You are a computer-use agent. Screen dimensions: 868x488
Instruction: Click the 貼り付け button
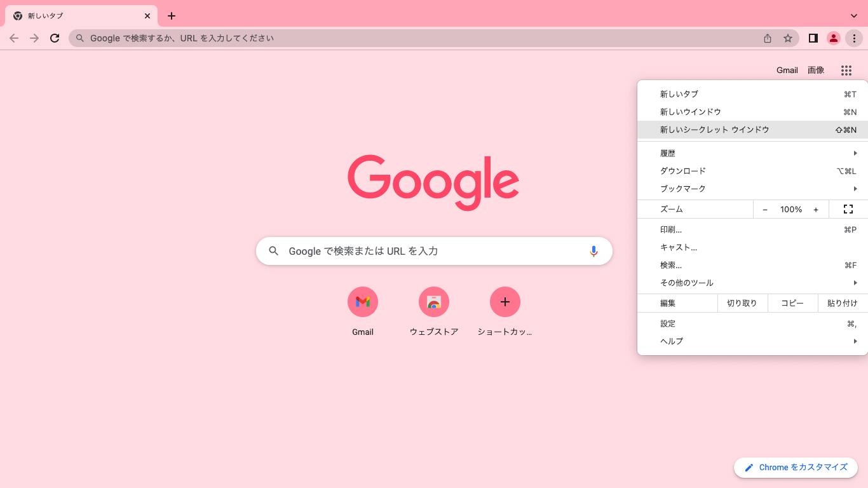[843, 303]
